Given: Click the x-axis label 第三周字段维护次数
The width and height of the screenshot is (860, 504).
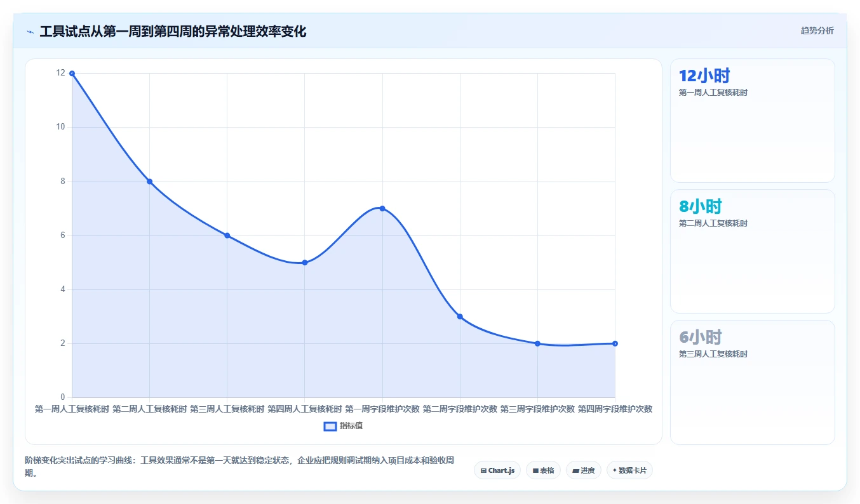Looking at the screenshot, I should tap(537, 409).
